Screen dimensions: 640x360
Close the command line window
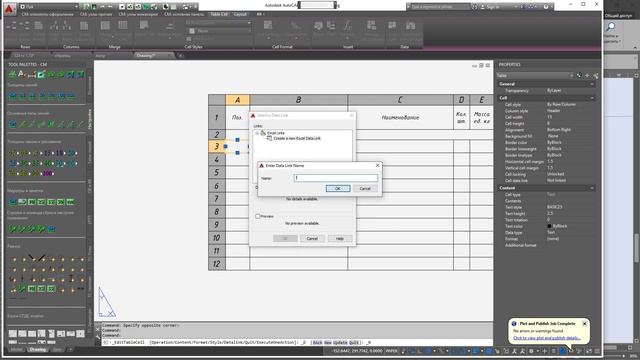[98, 329]
